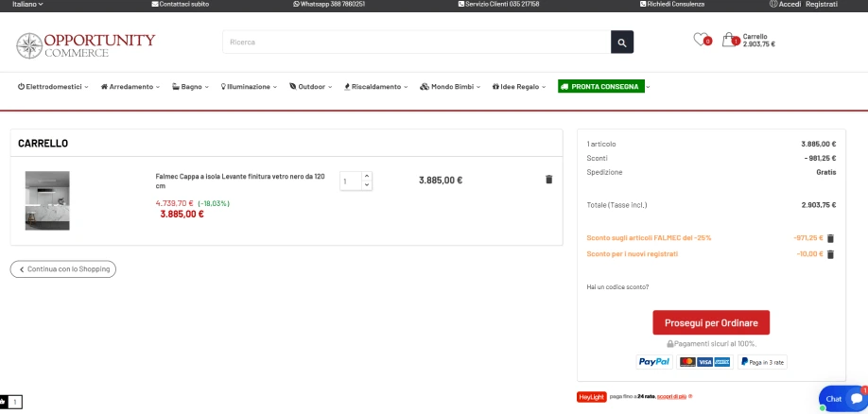Click the Paga in 3 rate badge

click(x=762, y=362)
